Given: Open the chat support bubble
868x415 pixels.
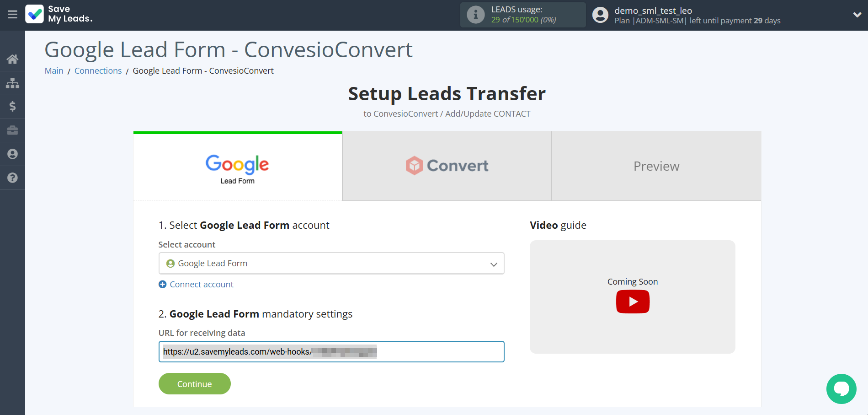Looking at the screenshot, I should click(841, 389).
